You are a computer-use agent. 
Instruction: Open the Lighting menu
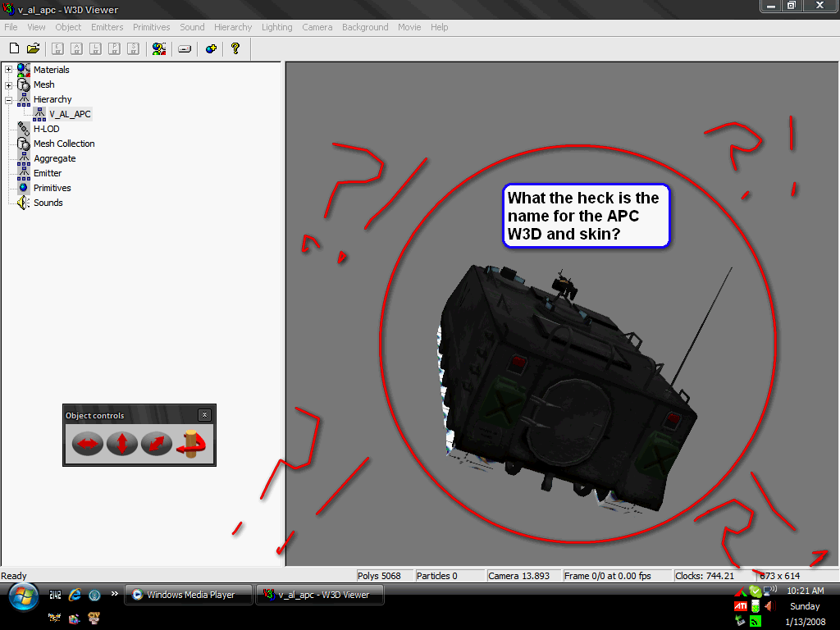pos(276,27)
